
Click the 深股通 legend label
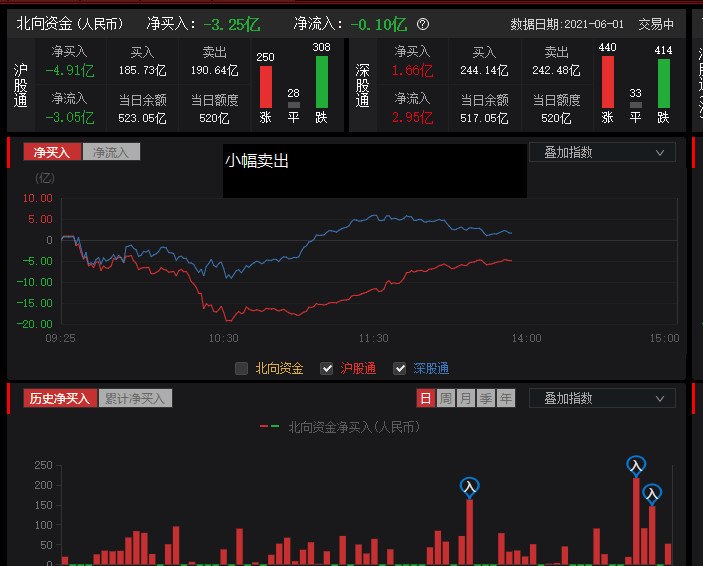(431, 369)
